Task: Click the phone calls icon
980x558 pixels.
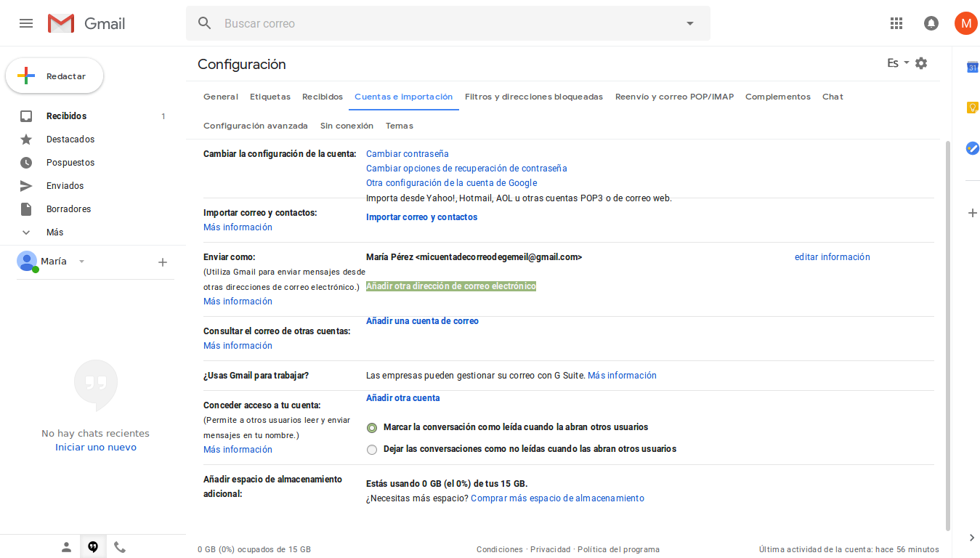Action: point(120,547)
